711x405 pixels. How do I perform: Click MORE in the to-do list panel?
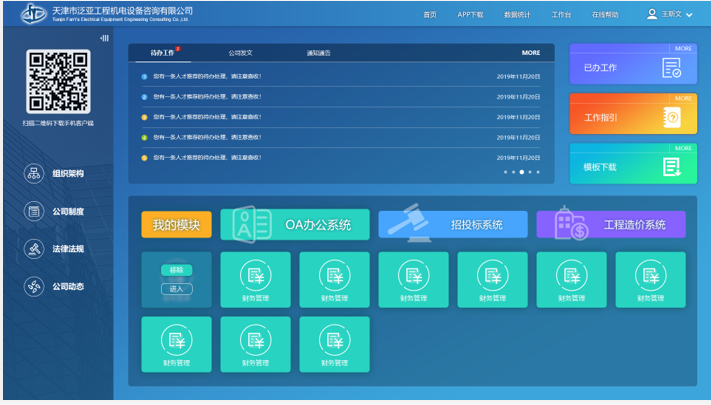[x=530, y=53]
